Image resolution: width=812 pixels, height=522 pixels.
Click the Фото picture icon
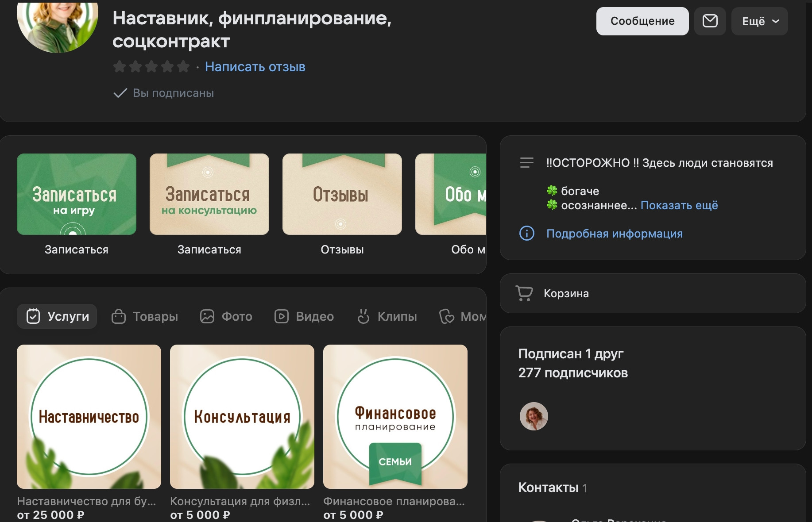(x=207, y=316)
